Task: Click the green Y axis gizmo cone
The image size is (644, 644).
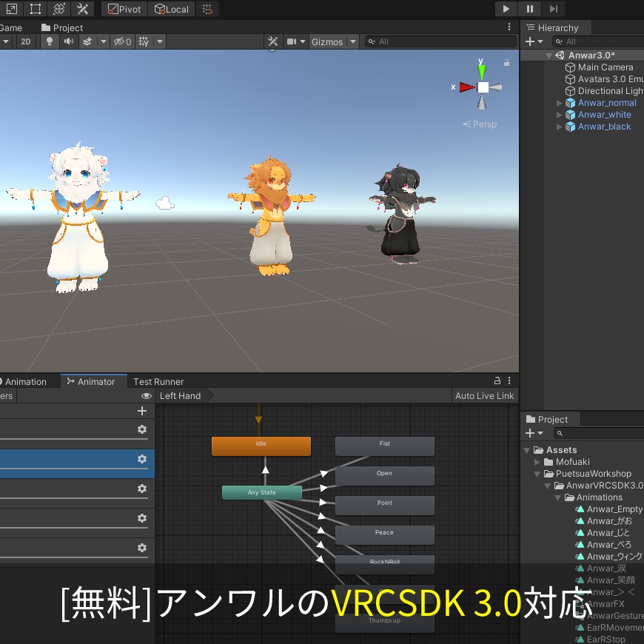Action: coord(481,72)
